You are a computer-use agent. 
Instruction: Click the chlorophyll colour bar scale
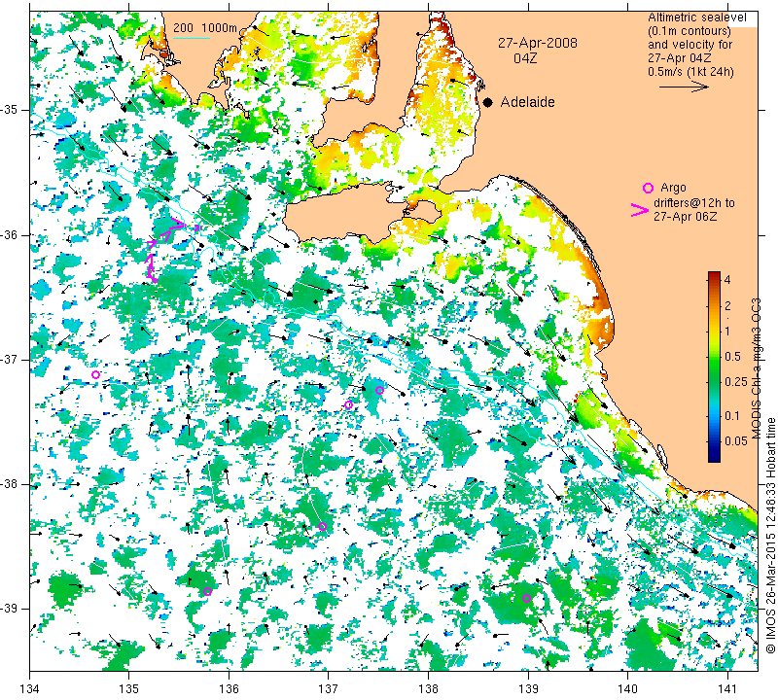pos(714,367)
